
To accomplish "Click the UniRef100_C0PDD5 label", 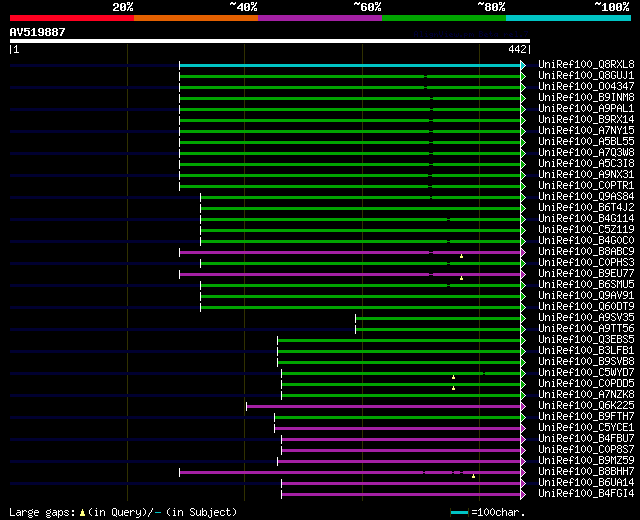I will tap(586, 384).
